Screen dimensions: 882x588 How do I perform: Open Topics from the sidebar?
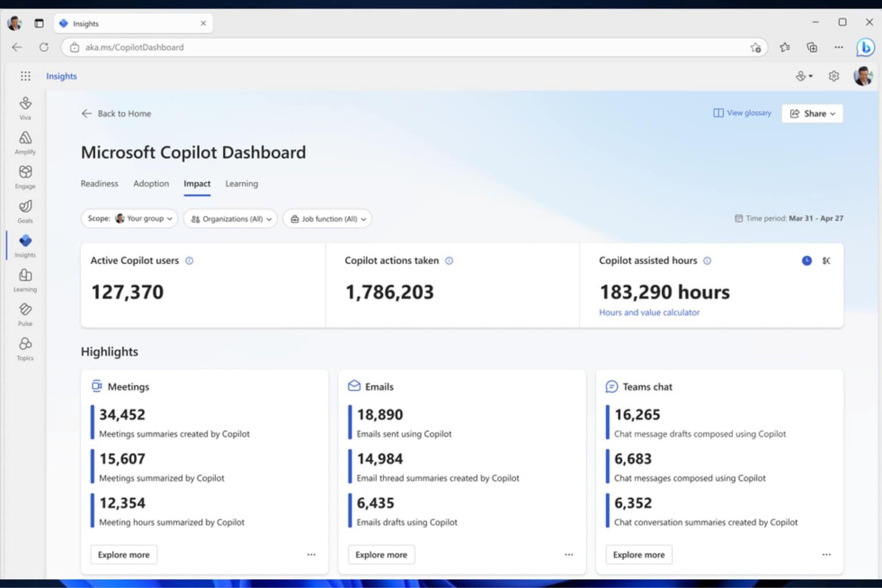tap(25, 349)
